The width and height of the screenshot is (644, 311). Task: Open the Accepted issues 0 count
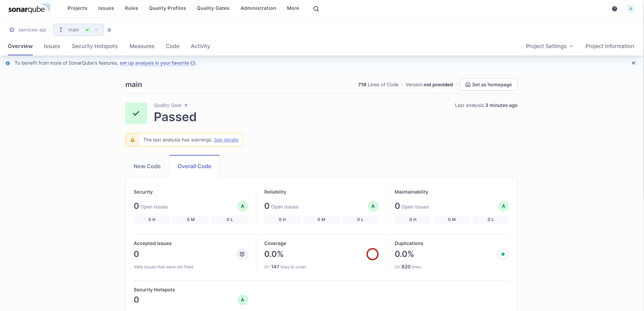click(137, 254)
